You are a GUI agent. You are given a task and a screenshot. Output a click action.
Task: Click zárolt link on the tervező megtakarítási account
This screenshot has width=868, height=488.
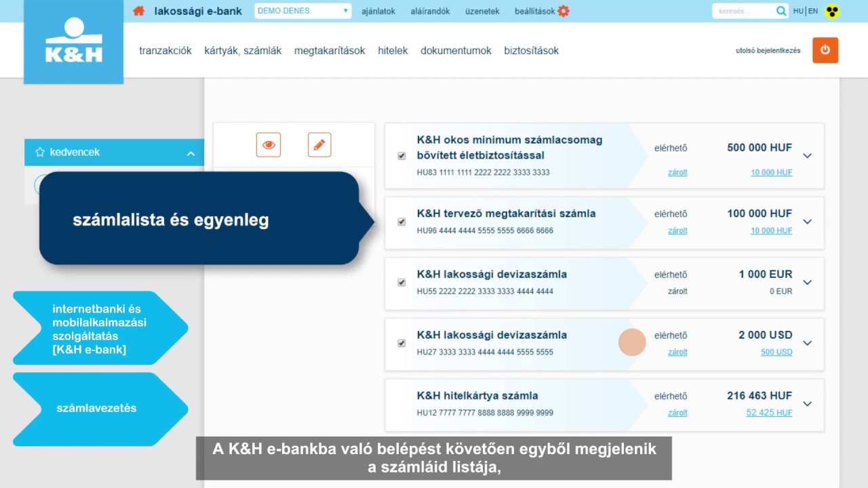677,231
